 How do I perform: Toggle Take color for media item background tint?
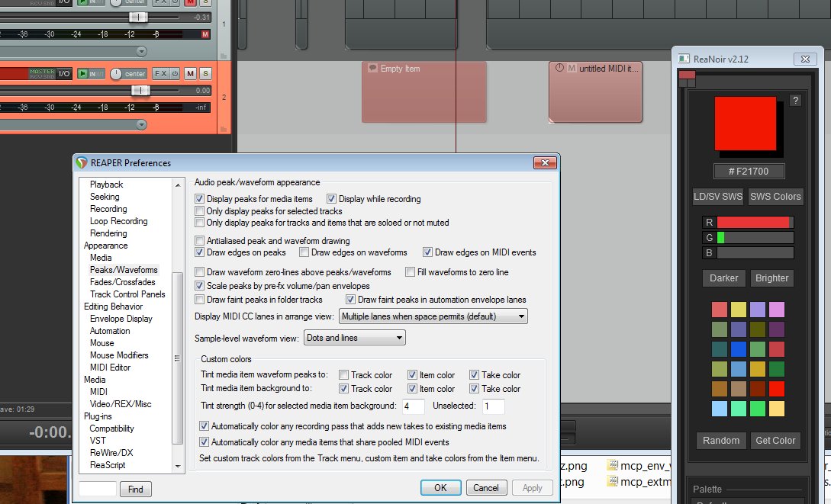pyautogui.click(x=474, y=389)
